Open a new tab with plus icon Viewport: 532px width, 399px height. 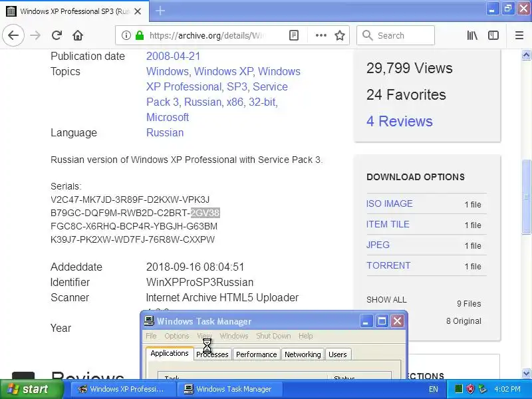[160, 11]
